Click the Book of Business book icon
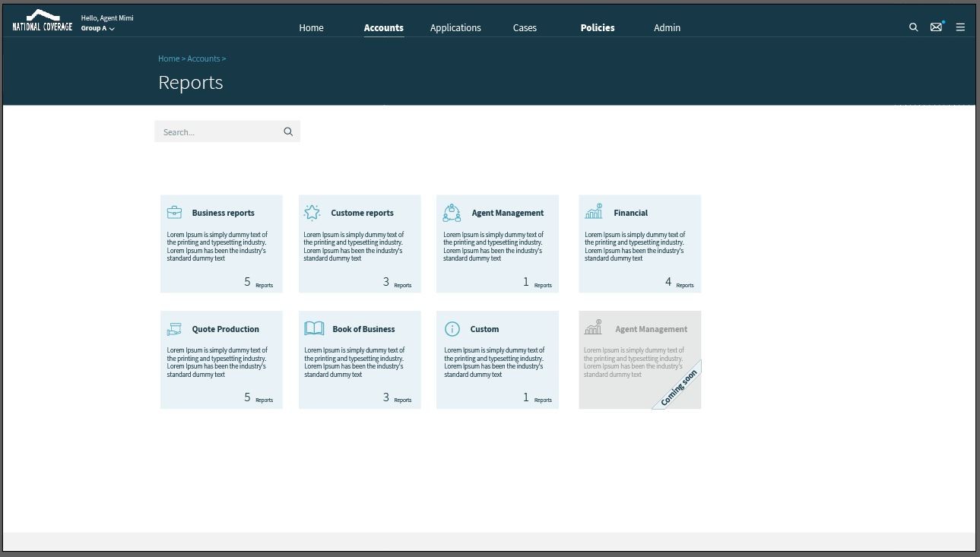Viewport: 980px width, 557px height. [314, 328]
